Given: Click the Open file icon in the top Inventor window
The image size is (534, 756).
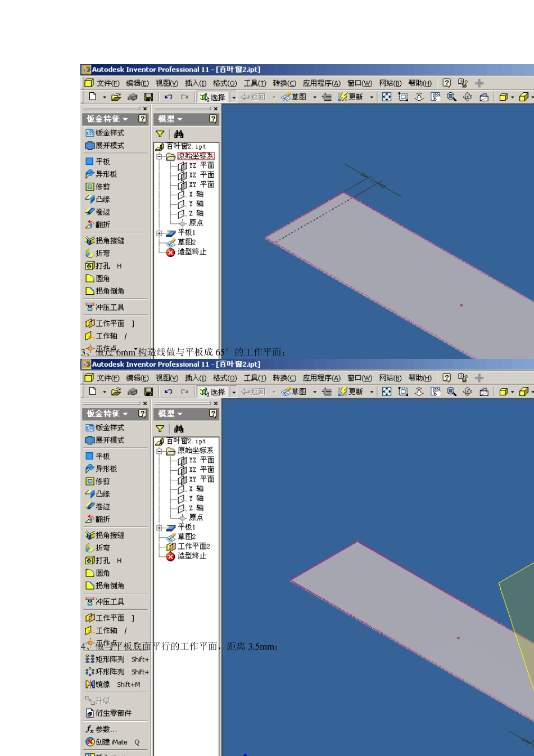Looking at the screenshot, I should pos(116,97).
